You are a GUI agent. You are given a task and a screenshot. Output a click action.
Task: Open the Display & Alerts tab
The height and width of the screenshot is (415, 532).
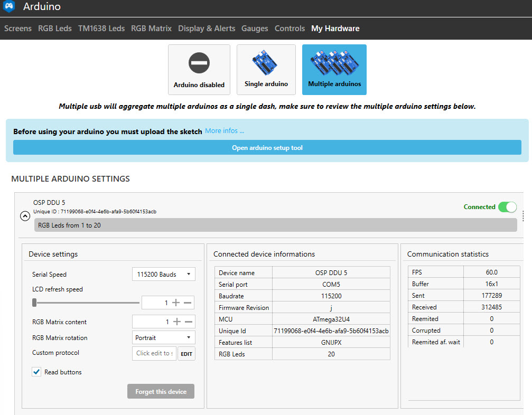(206, 29)
